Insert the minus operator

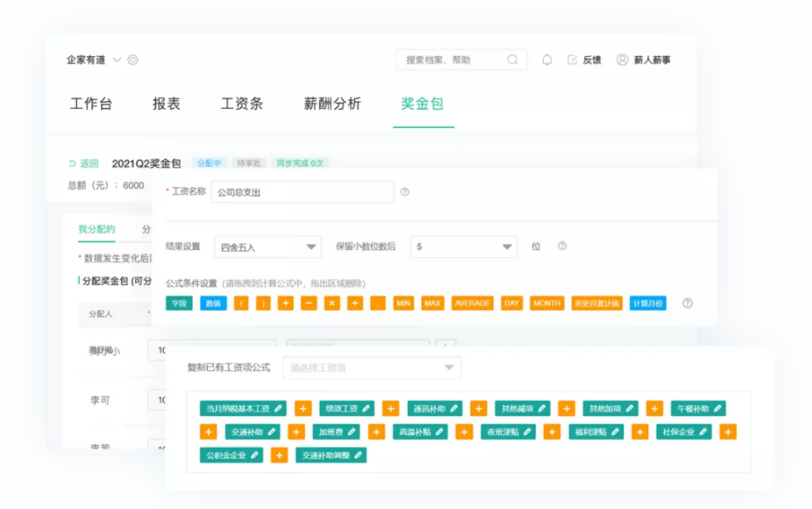tap(308, 303)
